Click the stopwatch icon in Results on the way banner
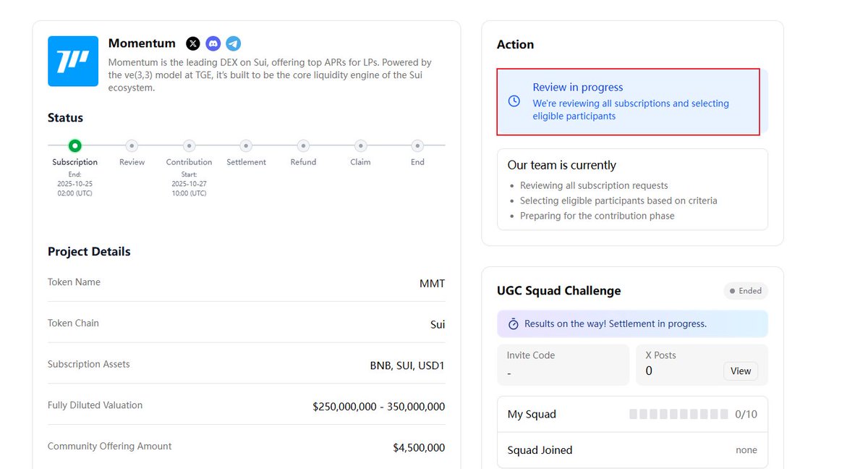This screenshot has width=868, height=469. click(514, 324)
